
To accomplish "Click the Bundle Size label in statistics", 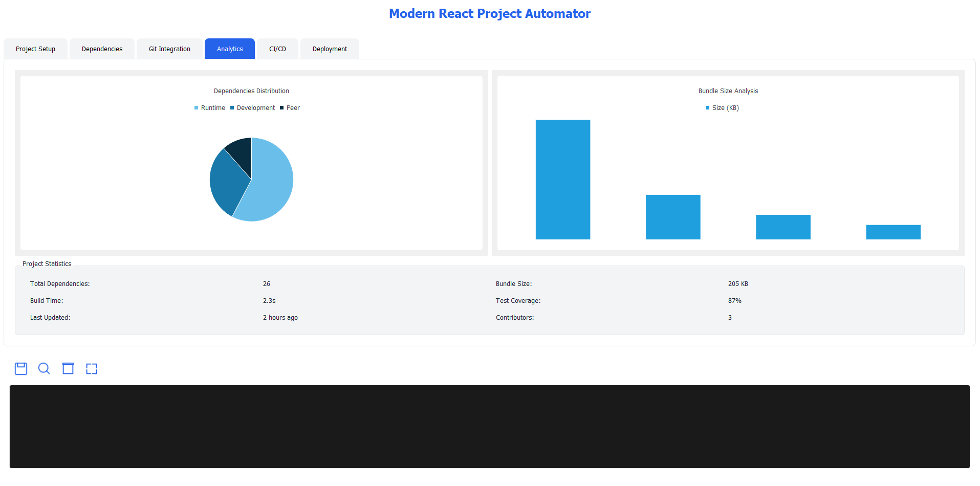I will 514,284.
